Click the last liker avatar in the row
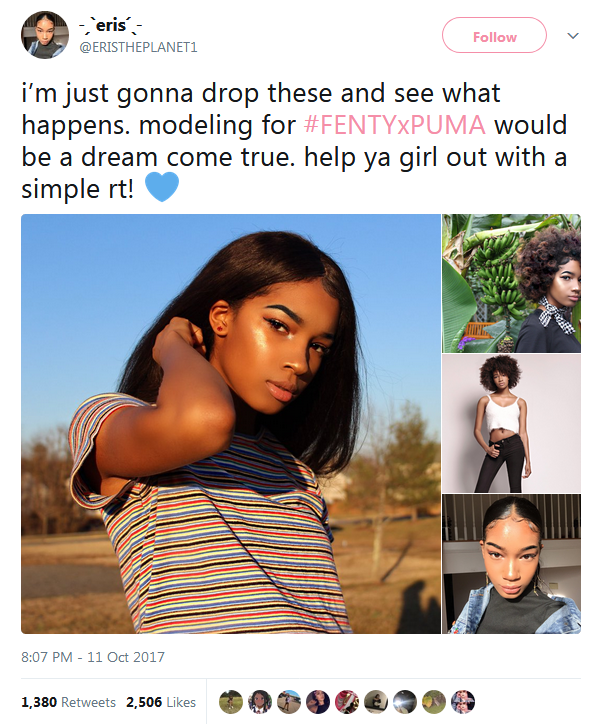Image resolution: width=601 pixels, height=724 pixels. 463,702
